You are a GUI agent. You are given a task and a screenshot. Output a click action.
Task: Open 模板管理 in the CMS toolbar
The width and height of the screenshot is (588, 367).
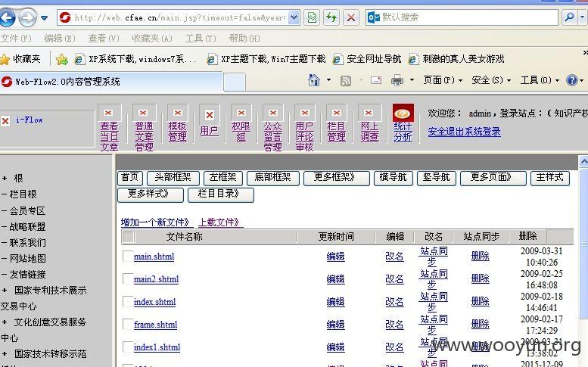pos(177,123)
